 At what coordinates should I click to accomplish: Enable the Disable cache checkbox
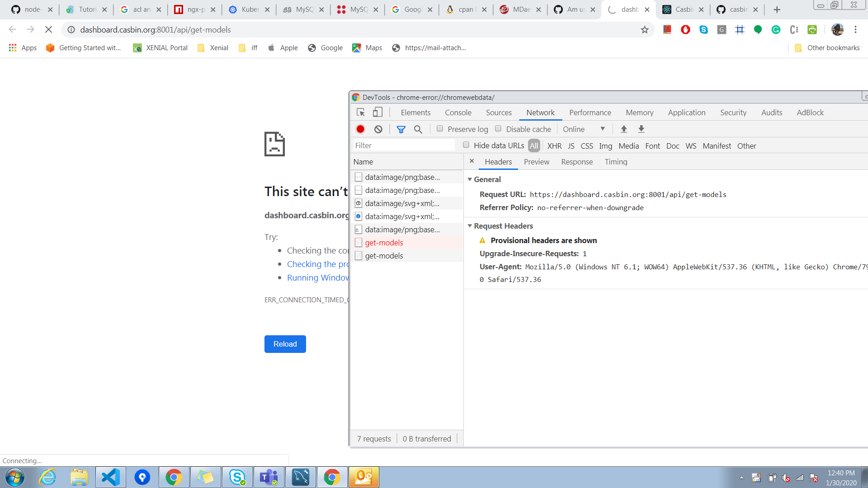pyautogui.click(x=499, y=129)
